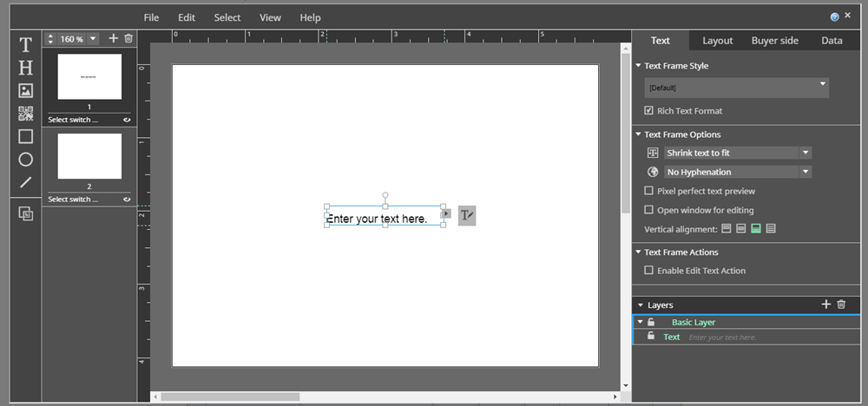Open the Text Frame Style dropdown
868x406 pixels.
tap(737, 87)
